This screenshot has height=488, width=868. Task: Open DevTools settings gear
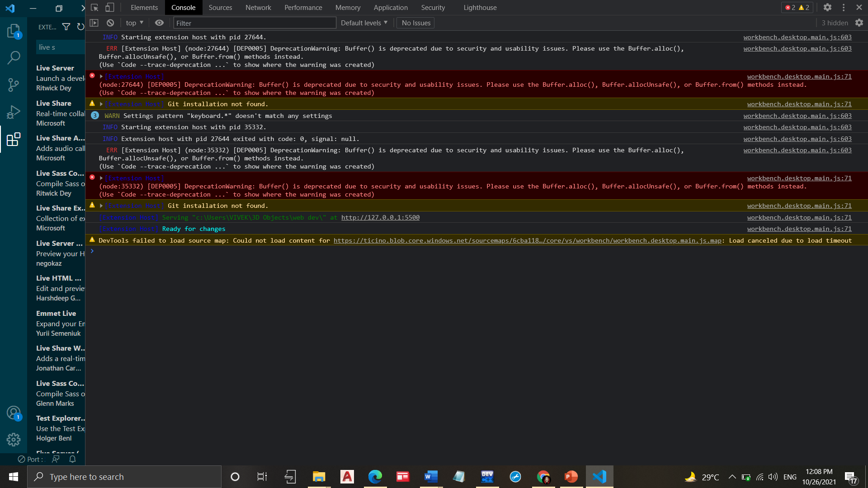point(828,7)
